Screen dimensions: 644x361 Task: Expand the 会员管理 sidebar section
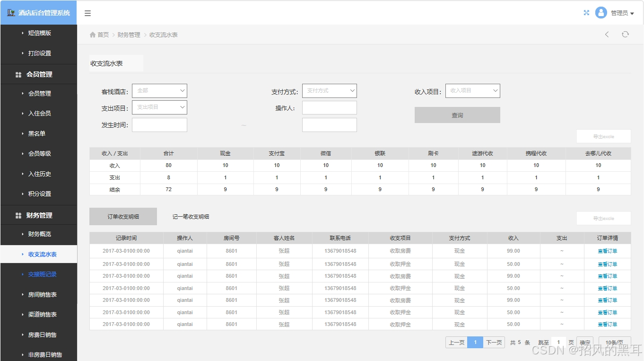pos(38,74)
